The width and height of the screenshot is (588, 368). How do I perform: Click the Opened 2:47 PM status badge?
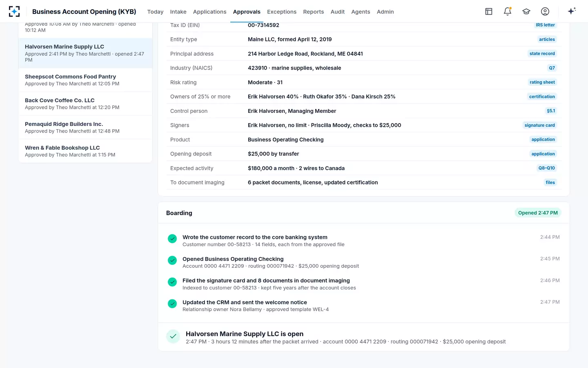pos(538,213)
